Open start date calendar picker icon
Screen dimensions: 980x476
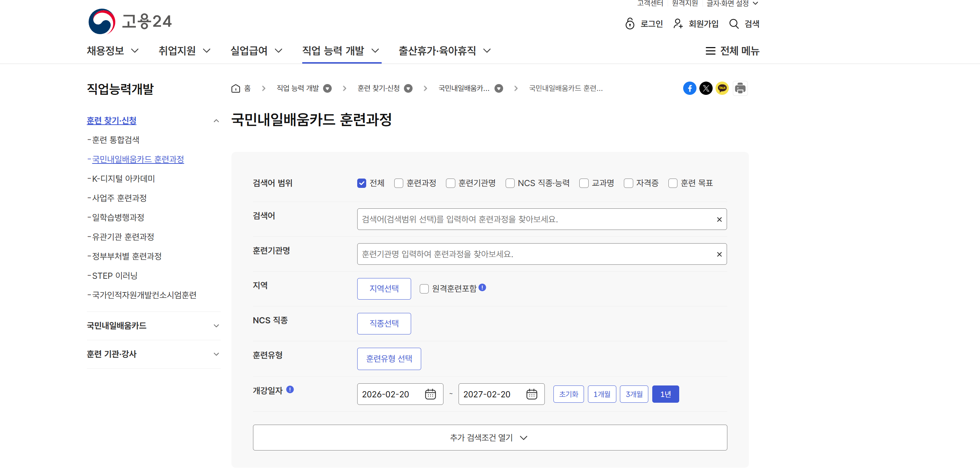tap(430, 394)
